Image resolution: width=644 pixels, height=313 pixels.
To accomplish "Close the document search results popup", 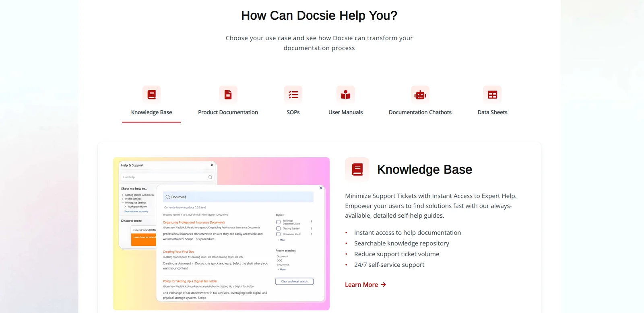I will pos(321,188).
